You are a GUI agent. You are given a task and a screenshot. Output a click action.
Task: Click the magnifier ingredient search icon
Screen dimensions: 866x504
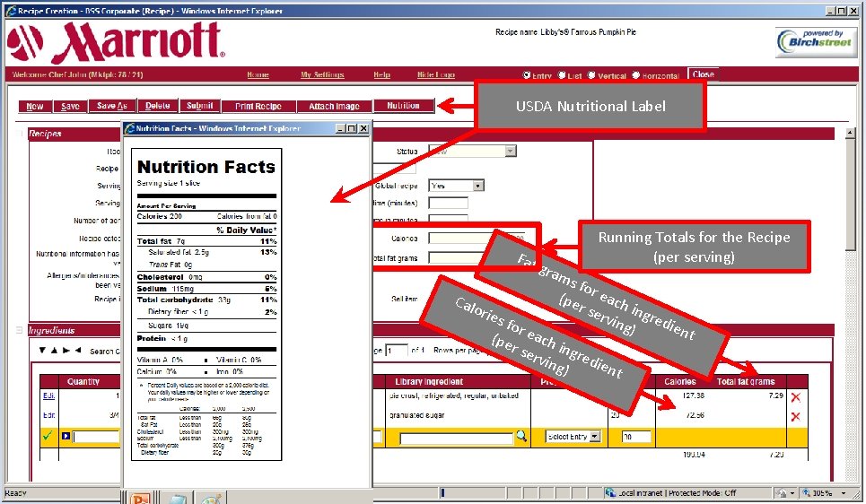[521, 436]
